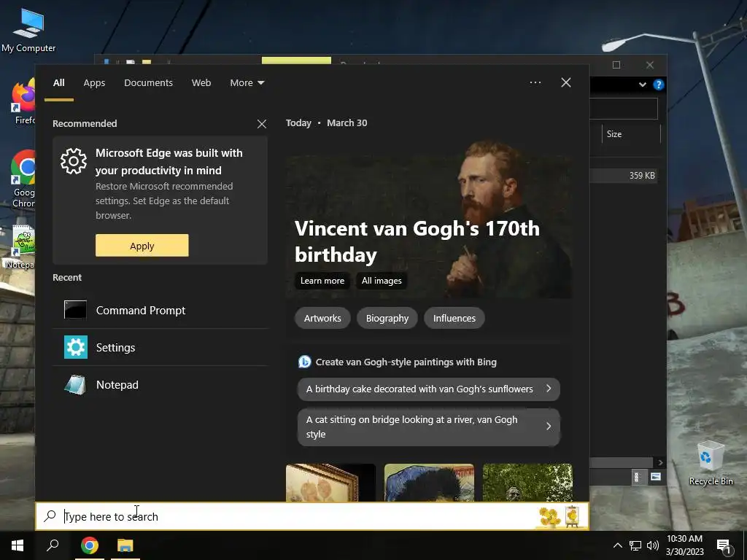Viewport: 747px width, 560px height.
Task: Close the search panel
Action: [x=565, y=82]
